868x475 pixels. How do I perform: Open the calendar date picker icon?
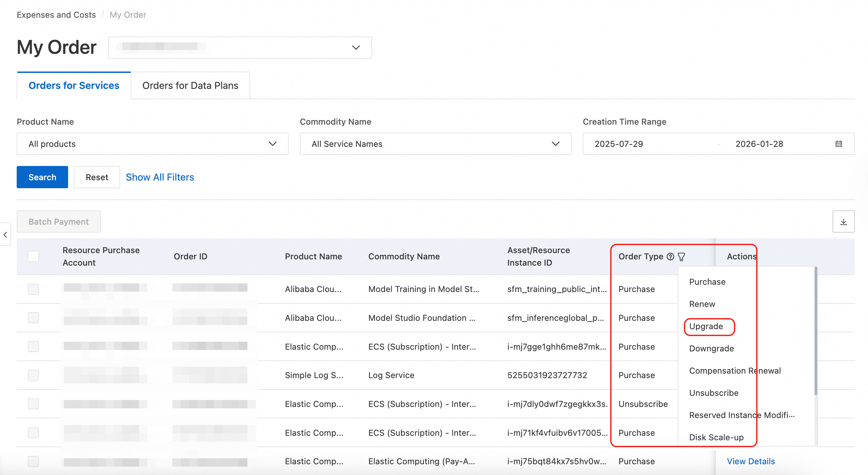click(838, 144)
